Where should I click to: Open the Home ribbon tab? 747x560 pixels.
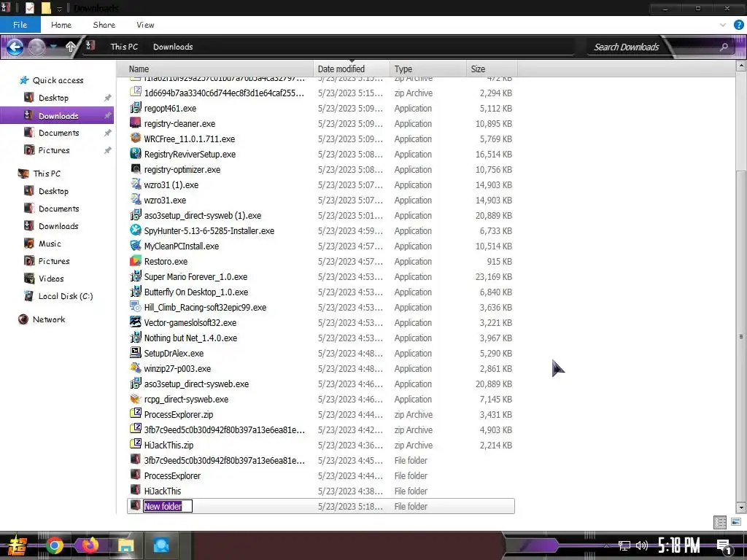tap(61, 25)
